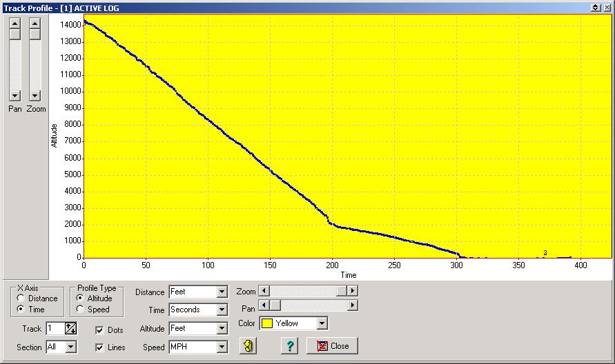Open help with the question mark icon
The width and height of the screenshot is (615, 364).
291,346
